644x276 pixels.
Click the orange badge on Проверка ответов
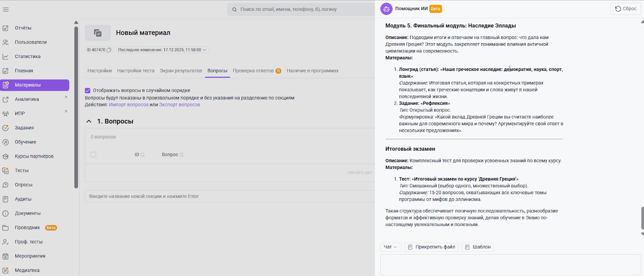(x=278, y=71)
